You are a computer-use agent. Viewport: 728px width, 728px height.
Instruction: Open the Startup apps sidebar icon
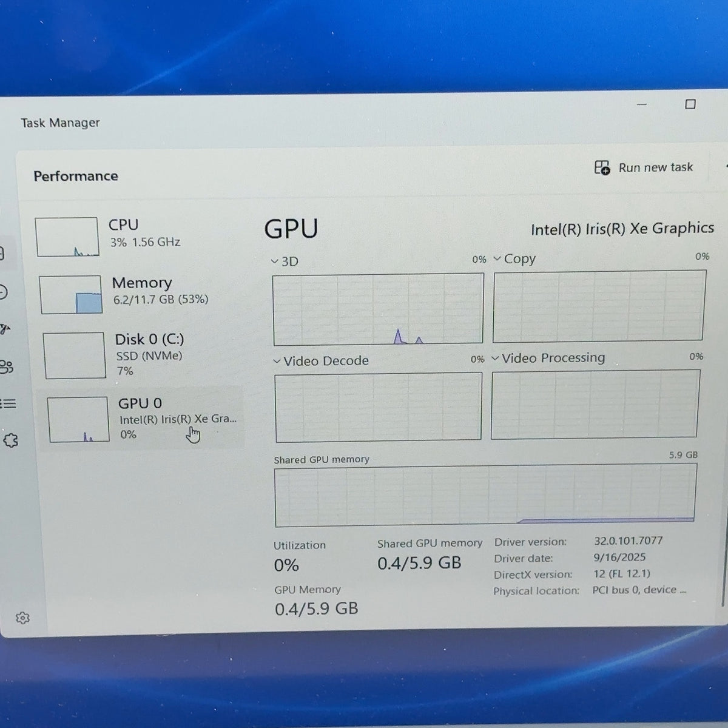5,329
